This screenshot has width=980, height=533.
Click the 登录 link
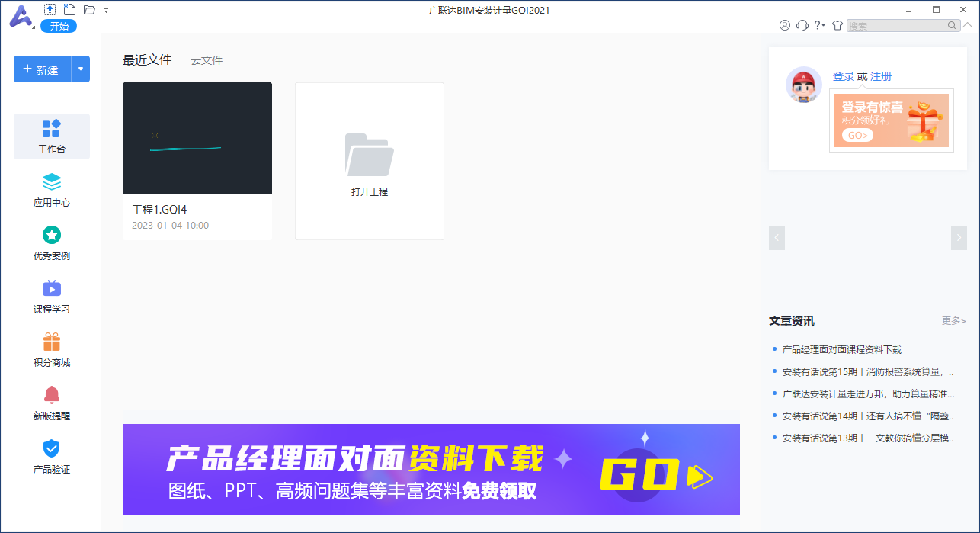844,75
